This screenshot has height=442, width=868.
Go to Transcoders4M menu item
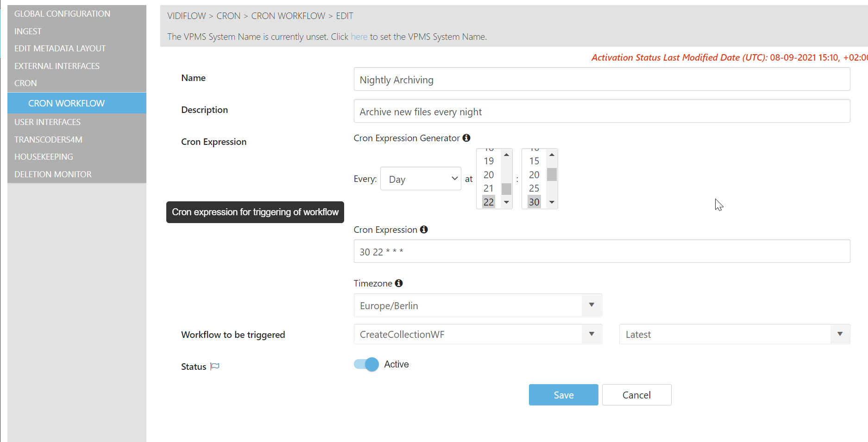click(x=49, y=140)
